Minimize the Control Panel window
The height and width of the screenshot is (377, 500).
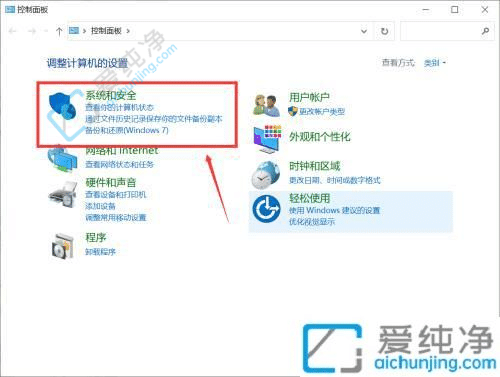pyautogui.click(x=426, y=10)
